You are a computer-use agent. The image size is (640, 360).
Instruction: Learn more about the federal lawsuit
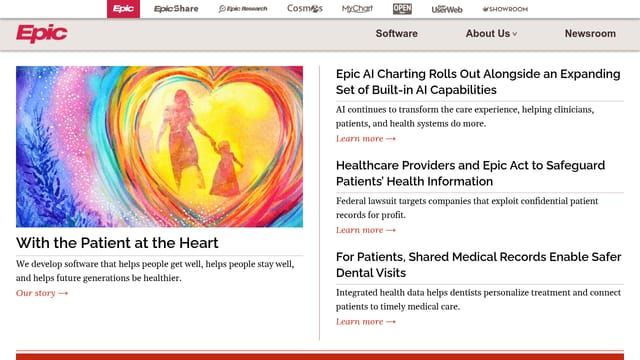pyautogui.click(x=366, y=230)
